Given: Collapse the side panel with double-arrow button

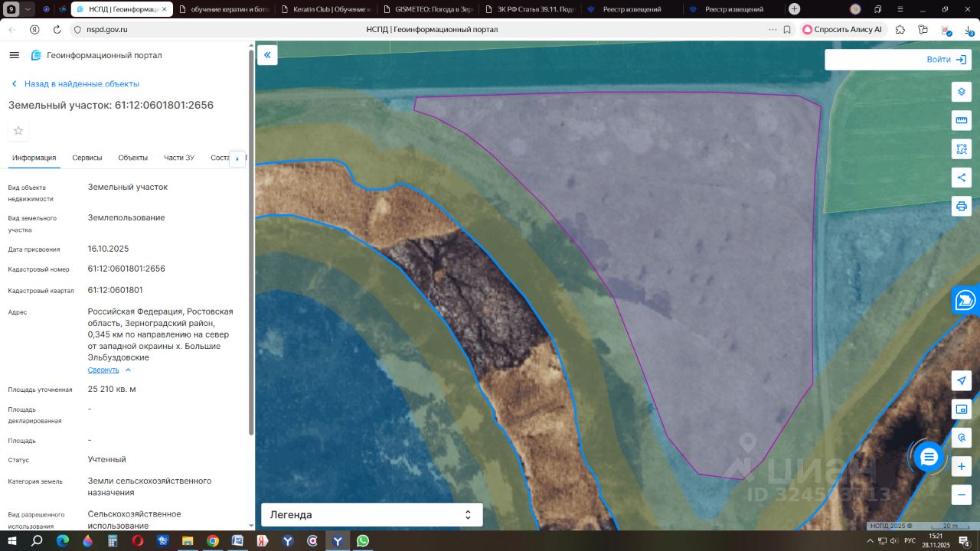Looking at the screenshot, I should 267,55.
